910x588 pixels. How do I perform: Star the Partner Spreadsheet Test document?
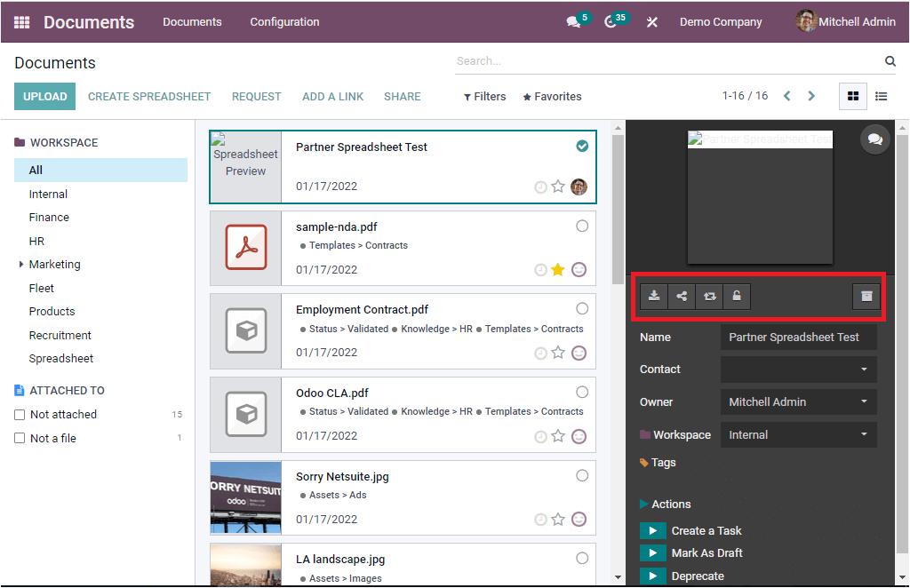[558, 187]
